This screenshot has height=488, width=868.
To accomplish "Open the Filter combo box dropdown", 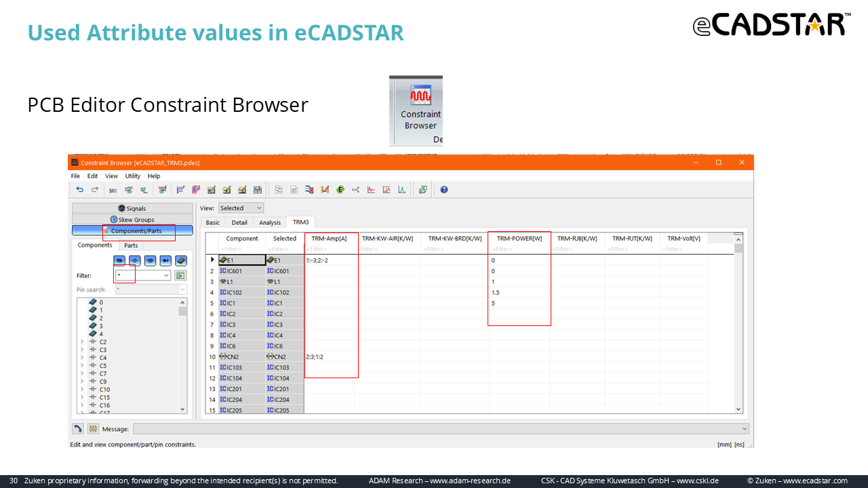I will point(166,276).
